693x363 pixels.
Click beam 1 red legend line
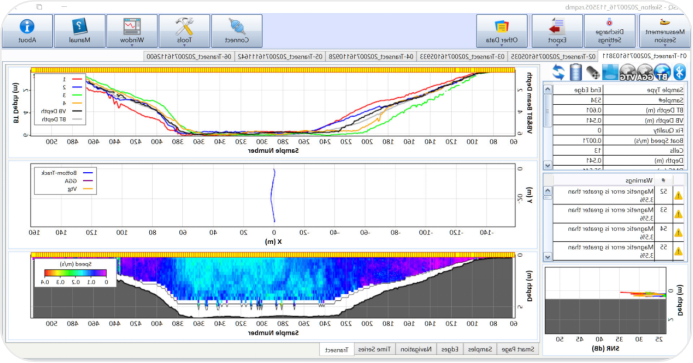[77, 79]
